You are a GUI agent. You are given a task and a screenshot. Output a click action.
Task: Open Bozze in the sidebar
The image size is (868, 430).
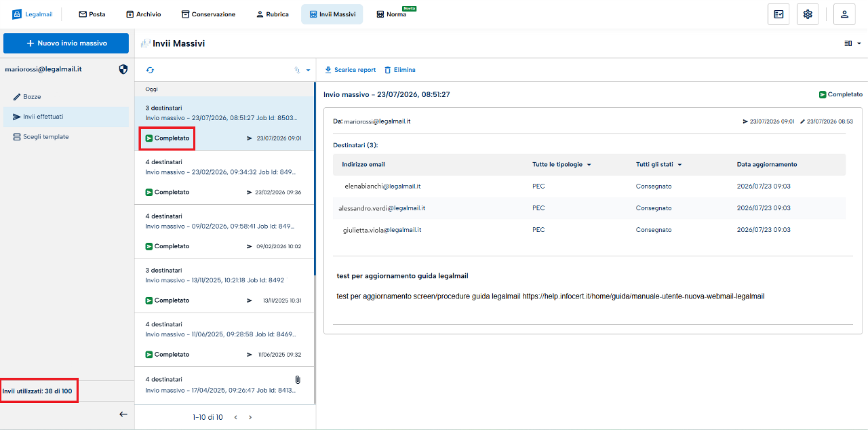64,97
